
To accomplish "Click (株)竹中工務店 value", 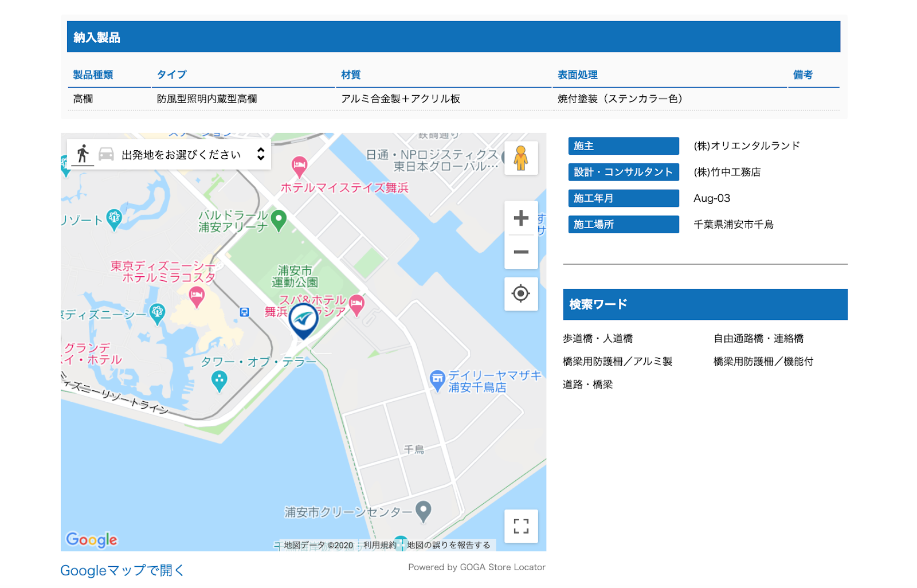I will pyautogui.click(x=727, y=172).
